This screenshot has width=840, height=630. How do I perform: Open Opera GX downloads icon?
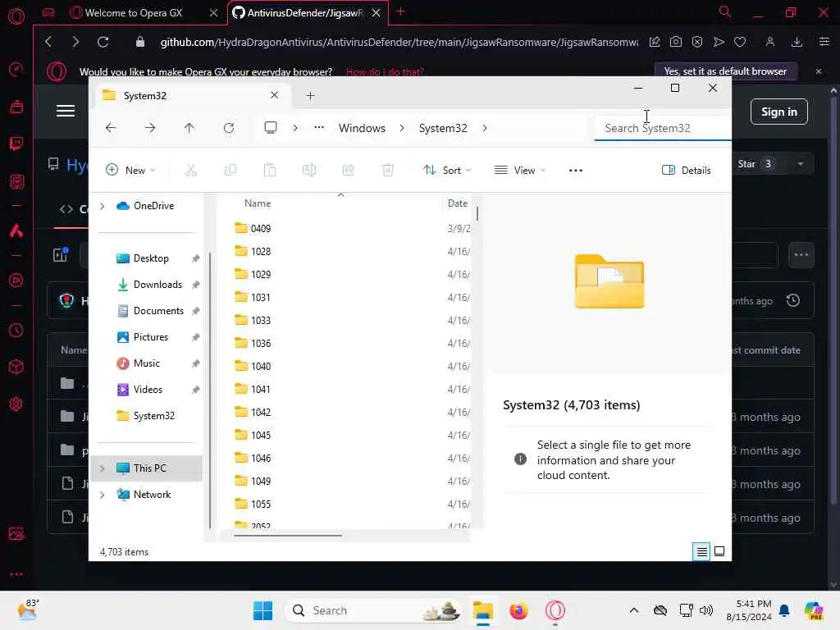797,42
